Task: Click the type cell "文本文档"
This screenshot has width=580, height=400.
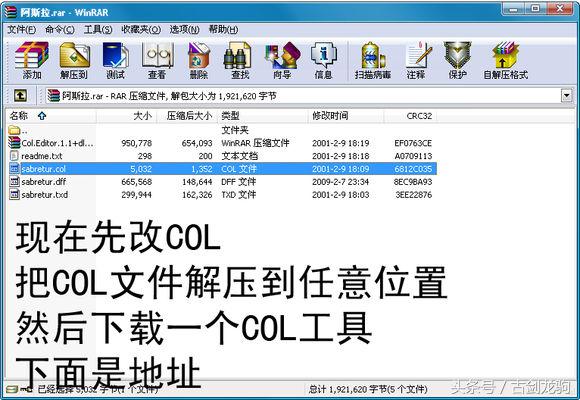Action: [x=239, y=156]
